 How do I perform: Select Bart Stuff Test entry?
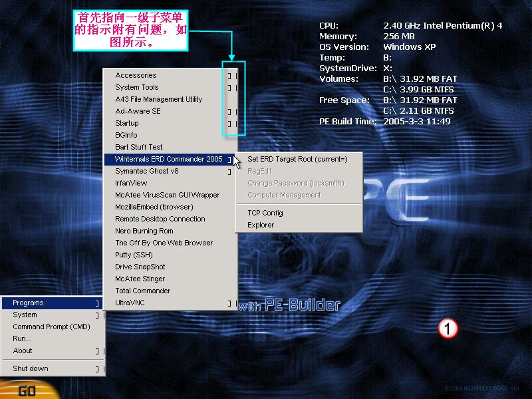tap(170, 147)
